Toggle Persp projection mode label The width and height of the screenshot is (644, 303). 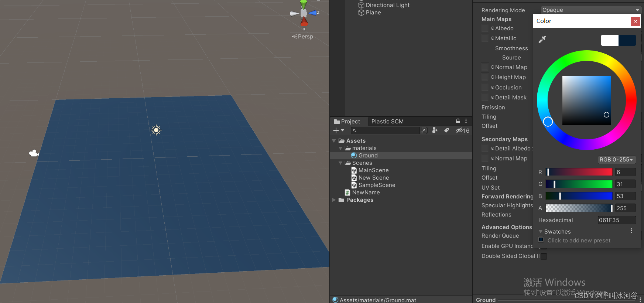point(302,37)
